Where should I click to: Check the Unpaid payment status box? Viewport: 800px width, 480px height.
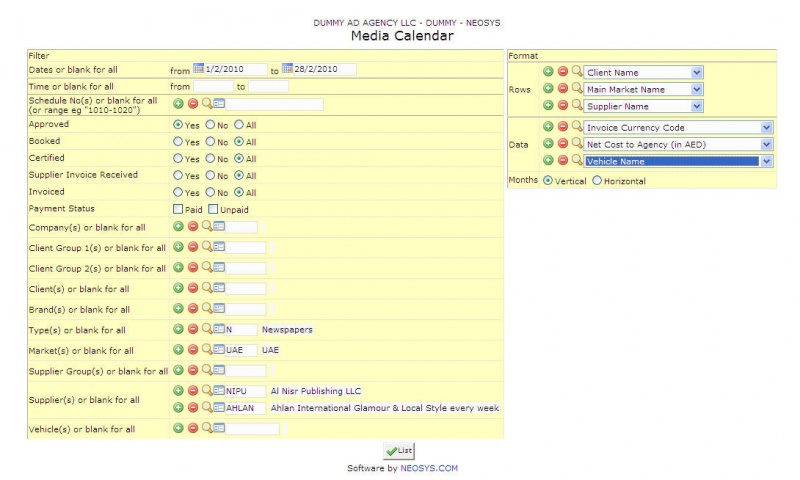(x=213, y=209)
